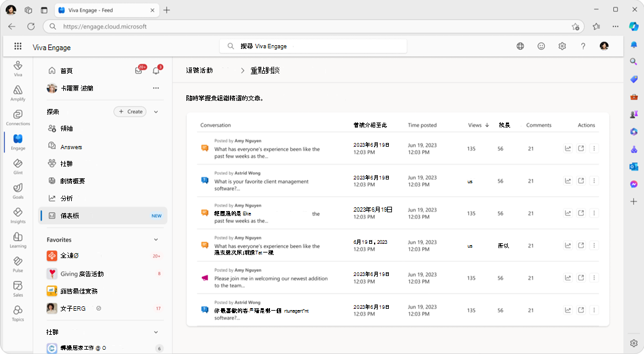This screenshot has width=644, height=354.
Task: Open 社群 communities nav item
Action: (x=61, y=163)
